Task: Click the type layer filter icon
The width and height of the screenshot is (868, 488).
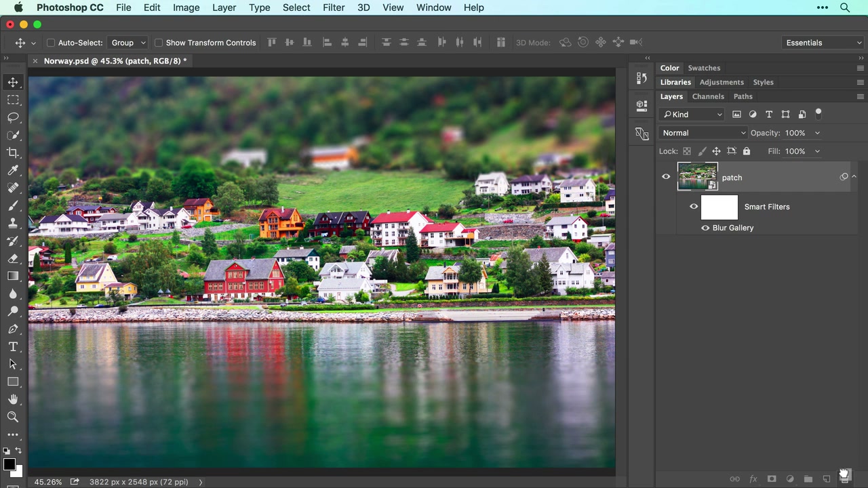Action: pos(769,115)
